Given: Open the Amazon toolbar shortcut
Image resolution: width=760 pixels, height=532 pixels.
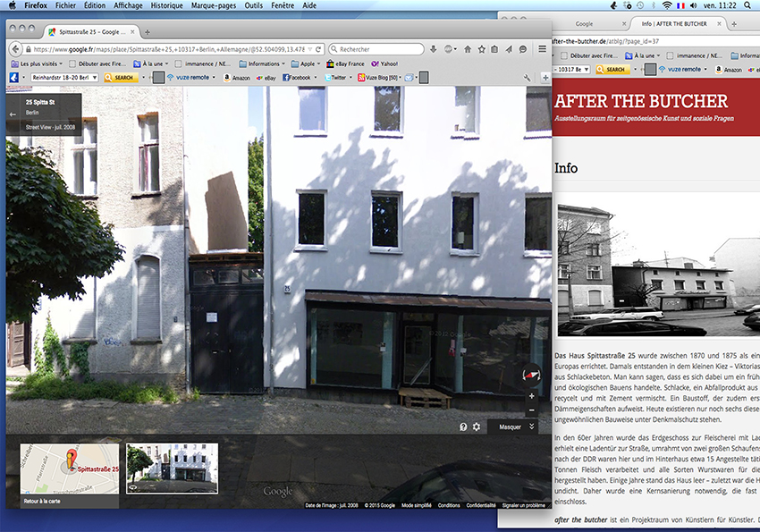Looking at the screenshot, I should coord(237,78).
